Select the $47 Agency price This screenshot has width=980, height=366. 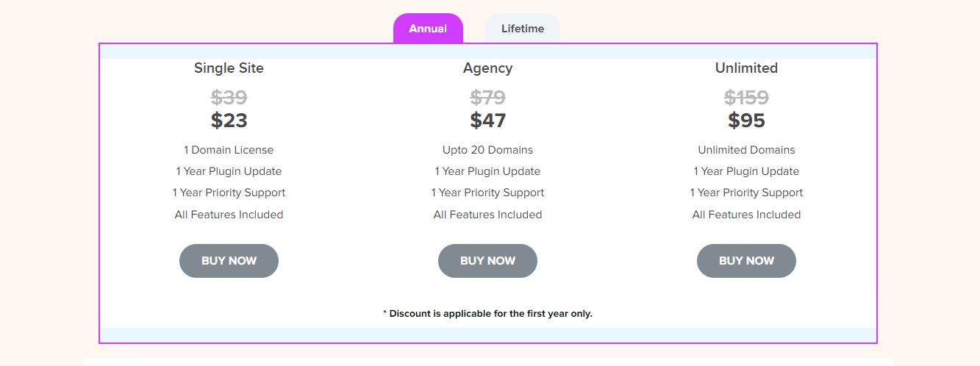click(x=487, y=121)
